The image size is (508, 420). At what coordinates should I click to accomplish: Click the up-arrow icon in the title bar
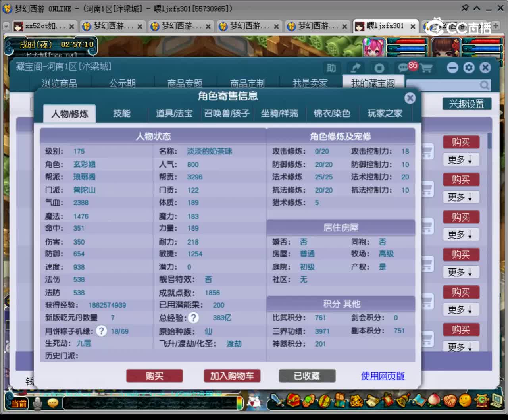(477, 8)
